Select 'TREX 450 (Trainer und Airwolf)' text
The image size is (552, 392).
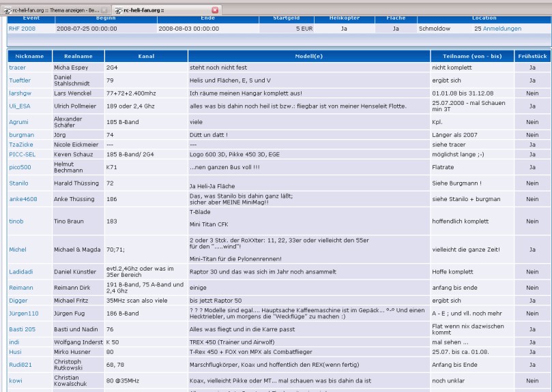click(x=232, y=342)
